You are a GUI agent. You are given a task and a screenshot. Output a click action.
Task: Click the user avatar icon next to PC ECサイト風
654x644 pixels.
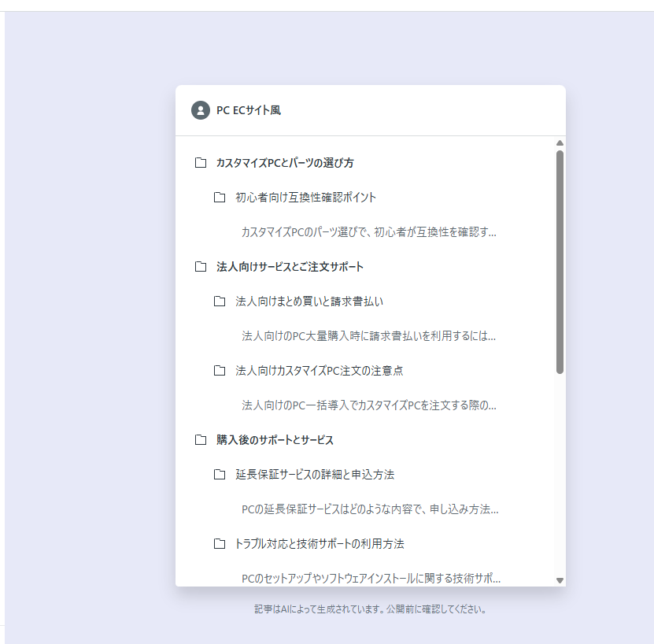click(200, 110)
